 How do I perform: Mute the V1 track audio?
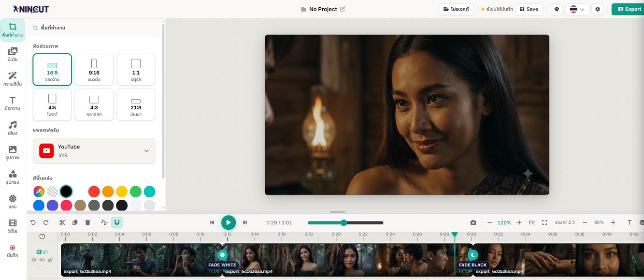coord(42,260)
